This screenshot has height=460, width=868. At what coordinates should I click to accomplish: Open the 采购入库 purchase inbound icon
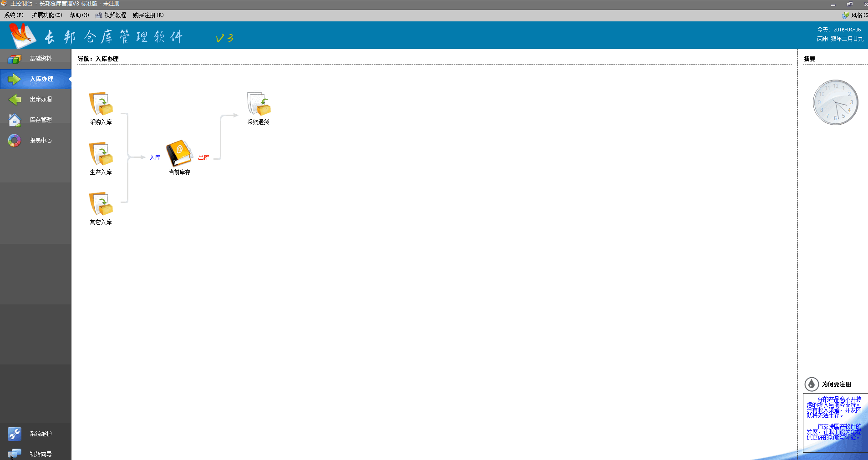point(101,104)
